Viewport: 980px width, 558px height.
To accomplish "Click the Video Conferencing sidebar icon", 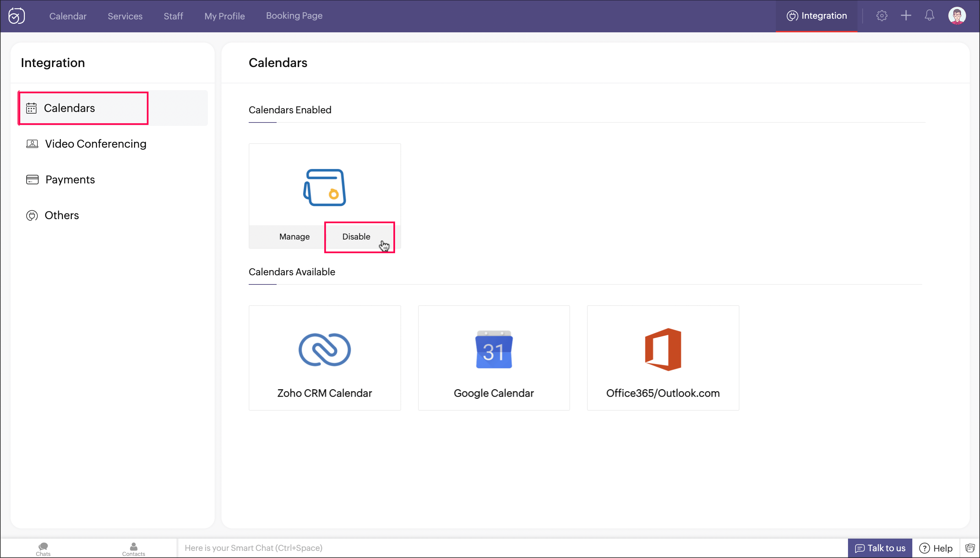I will click(x=32, y=144).
